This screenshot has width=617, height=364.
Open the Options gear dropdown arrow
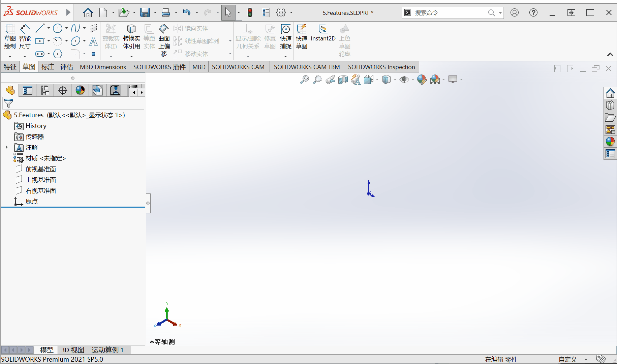click(291, 13)
